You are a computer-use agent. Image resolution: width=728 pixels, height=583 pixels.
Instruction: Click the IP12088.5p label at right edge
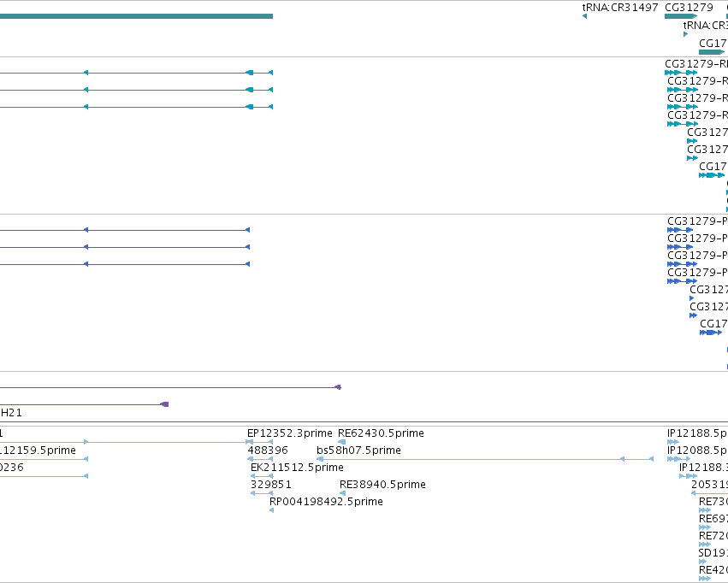(697, 450)
